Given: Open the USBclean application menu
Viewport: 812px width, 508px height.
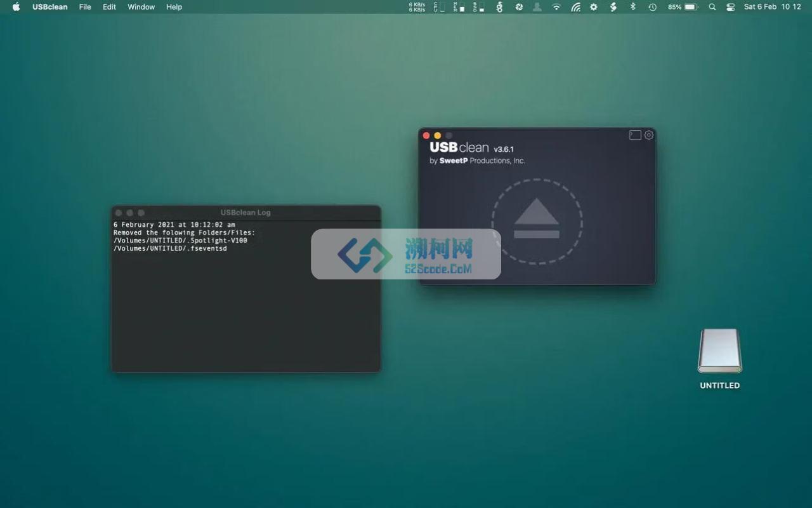Looking at the screenshot, I should [50, 7].
